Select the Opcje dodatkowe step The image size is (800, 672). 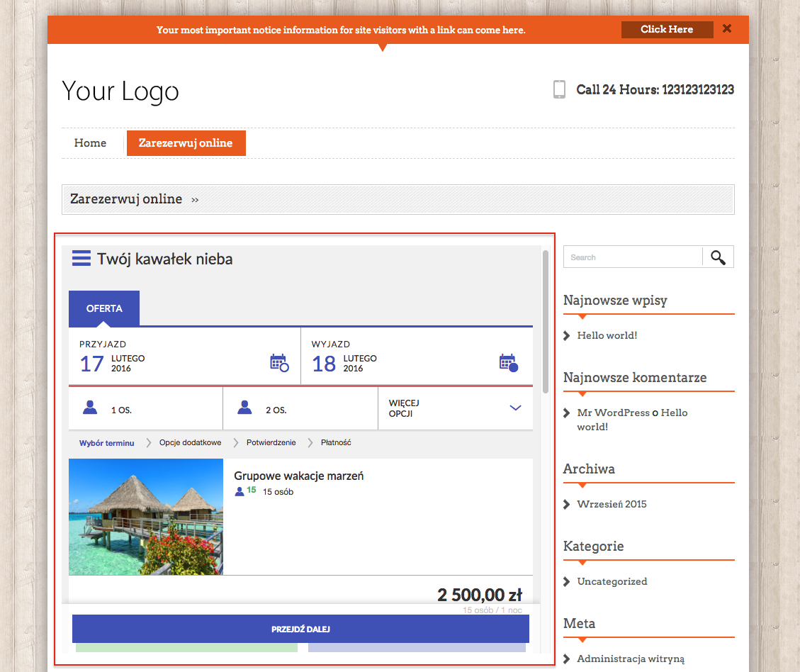click(191, 442)
